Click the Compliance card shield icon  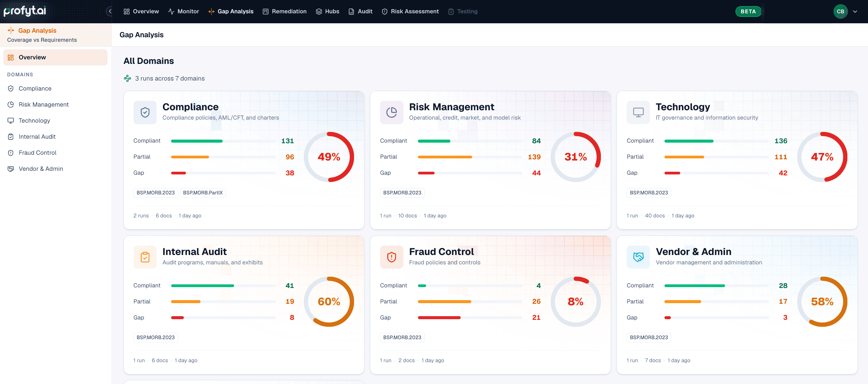point(145,112)
